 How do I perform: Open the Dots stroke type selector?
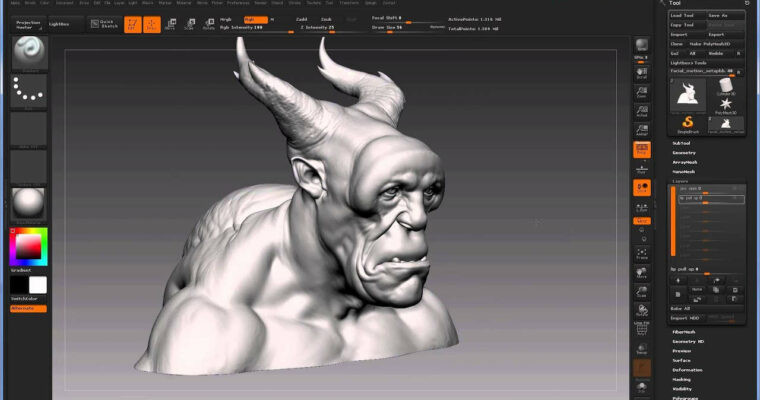(29, 91)
